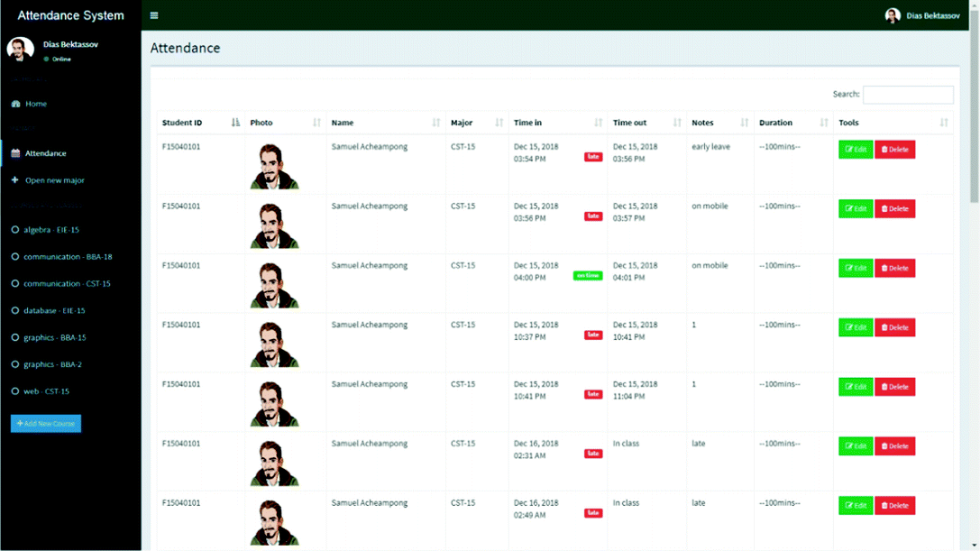Open communication - CST-15 course
Viewport: 980px width, 551px height.
[67, 283]
